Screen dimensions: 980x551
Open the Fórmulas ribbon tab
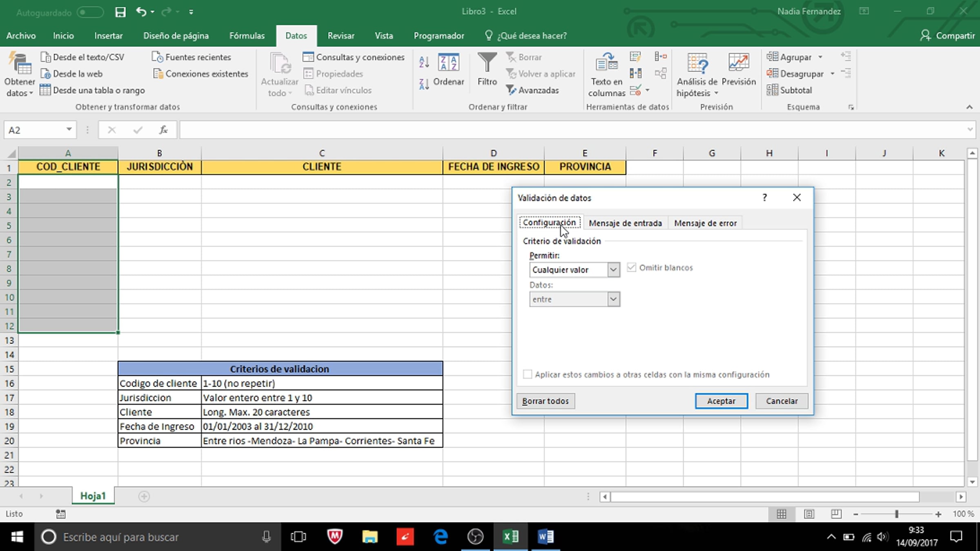(x=247, y=36)
